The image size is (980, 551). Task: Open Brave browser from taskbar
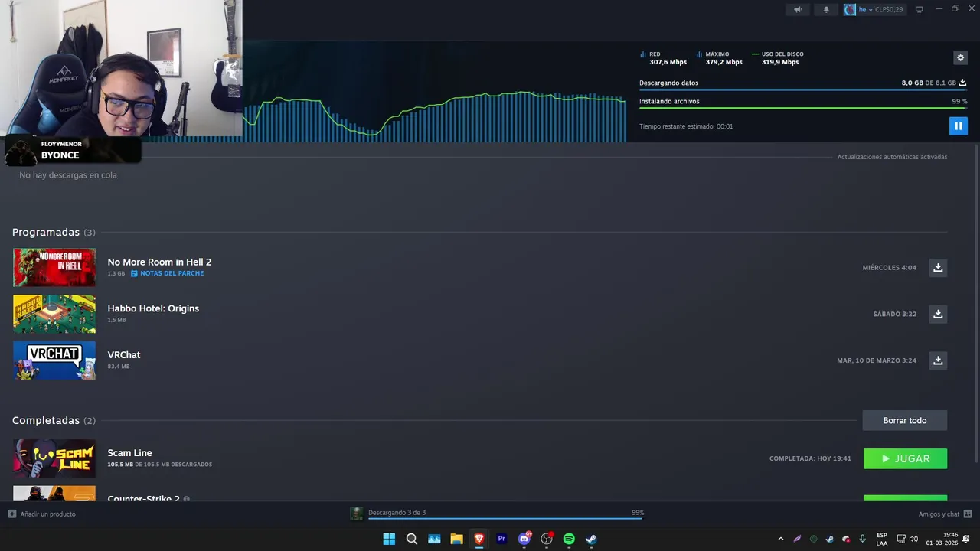click(479, 539)
